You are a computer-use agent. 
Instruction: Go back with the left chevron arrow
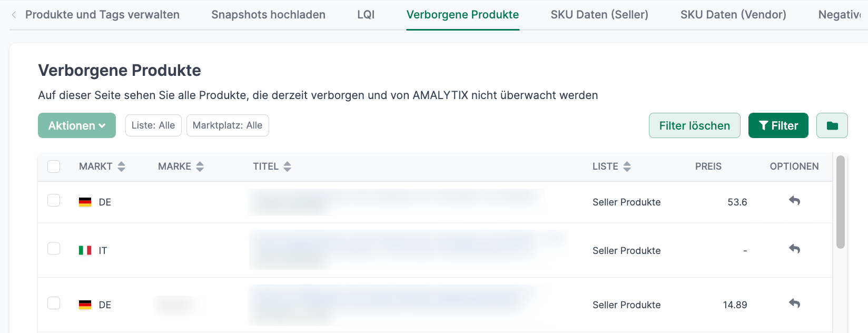point(14,15)
